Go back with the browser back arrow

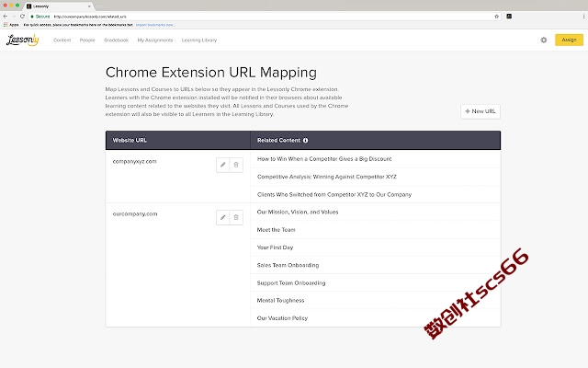tap(6, 17)
